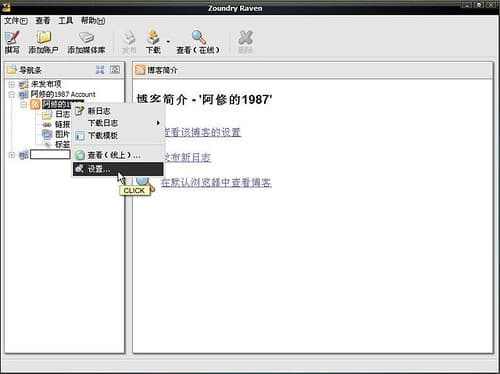
Task: Select the 标签 item in the tree
Action: click(62, 144)
